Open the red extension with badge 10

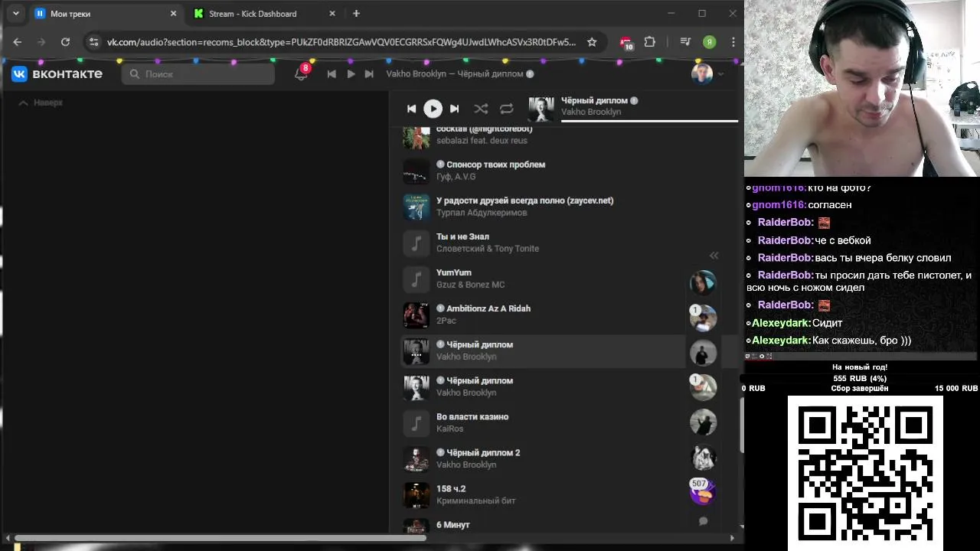626,43
